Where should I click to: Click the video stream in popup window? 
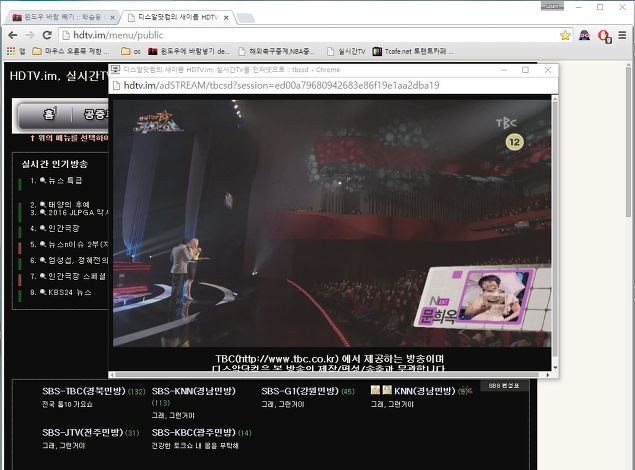[332, 223]
